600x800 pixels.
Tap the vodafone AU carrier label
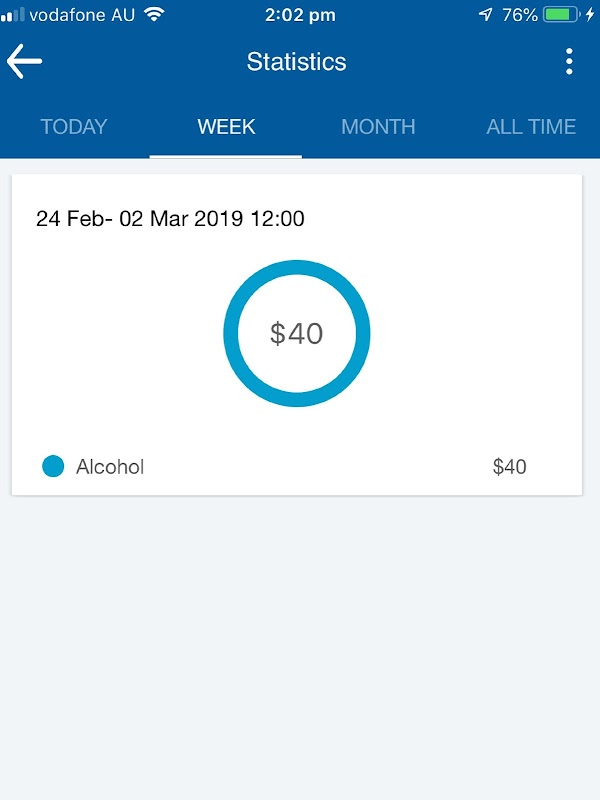point(82,15)
